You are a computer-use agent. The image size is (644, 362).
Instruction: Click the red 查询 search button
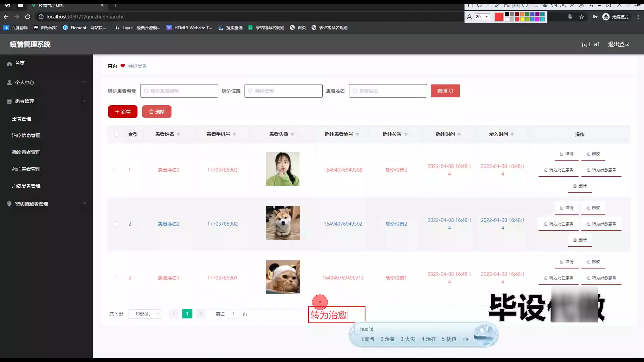(x=445, y=91)
